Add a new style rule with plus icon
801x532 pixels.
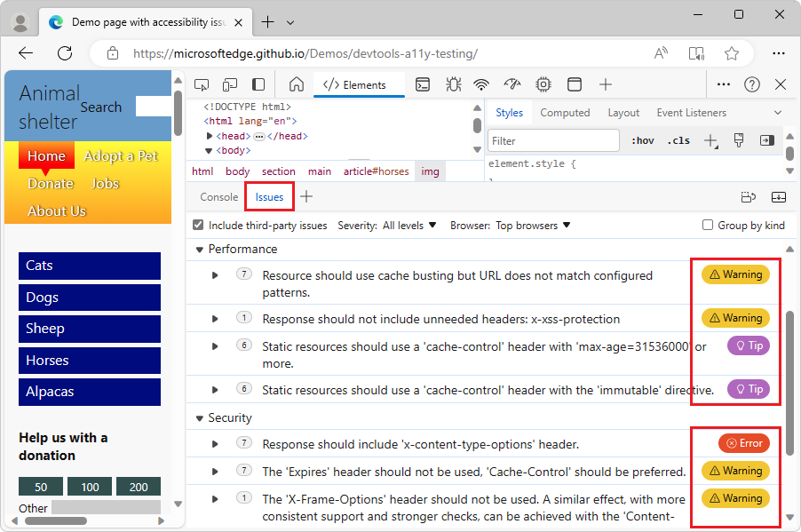(711, 140)
